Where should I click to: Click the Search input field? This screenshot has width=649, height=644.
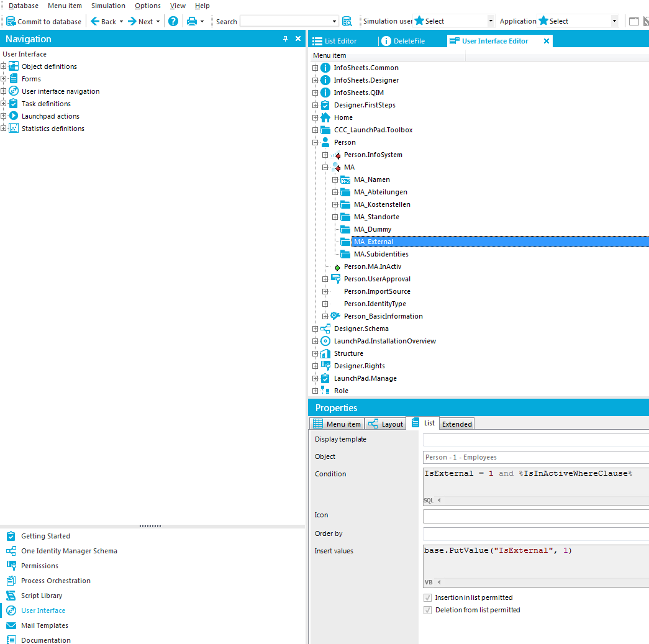pyautogui.click(x=286, y=21)
